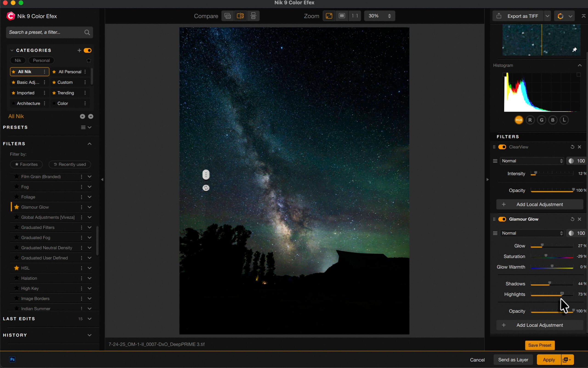This screenshot has width=588, height=368.
Task: Collapse the Histogram panel
Action: (580, 66)
